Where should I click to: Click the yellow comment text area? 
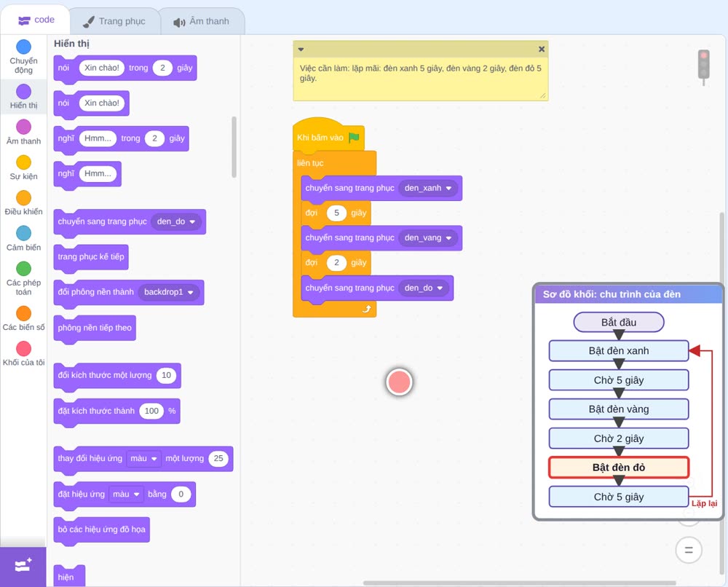[x=421, y=78]
